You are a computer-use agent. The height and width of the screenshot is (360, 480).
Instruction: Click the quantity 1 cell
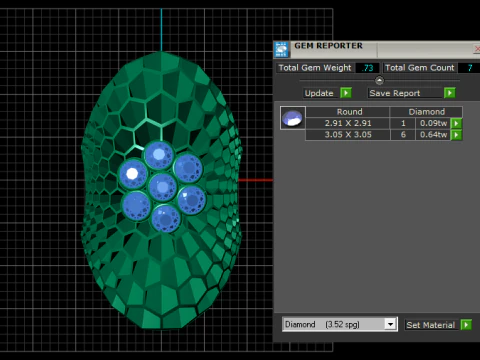[403, 123]
